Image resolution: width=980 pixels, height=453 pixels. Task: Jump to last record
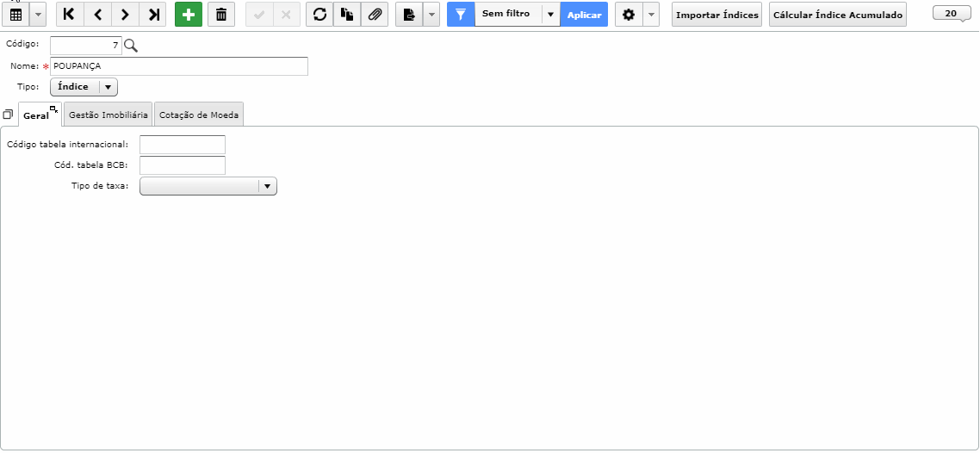click(153, 15)
